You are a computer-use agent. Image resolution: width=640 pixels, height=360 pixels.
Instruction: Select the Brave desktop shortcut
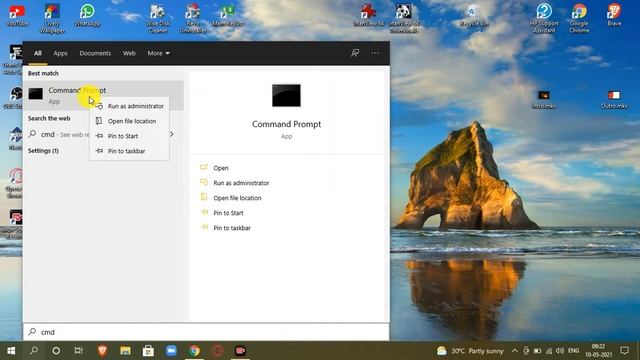point(614,16)
